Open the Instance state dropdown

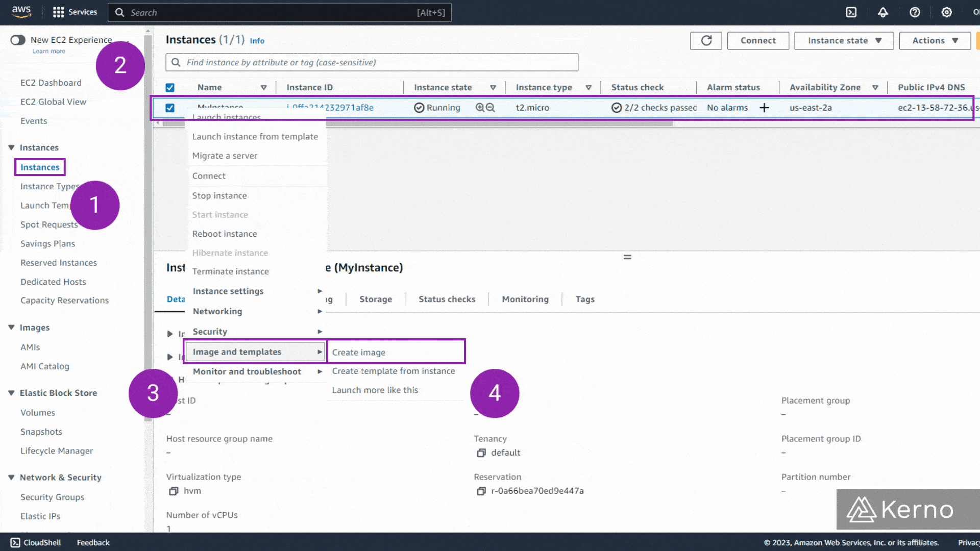(844, 41)
